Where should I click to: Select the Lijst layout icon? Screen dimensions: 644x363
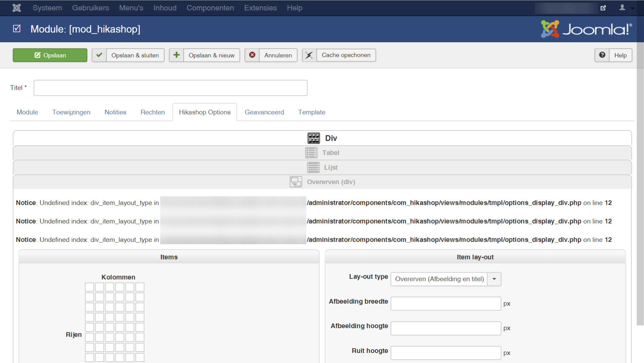coord(313,167)
